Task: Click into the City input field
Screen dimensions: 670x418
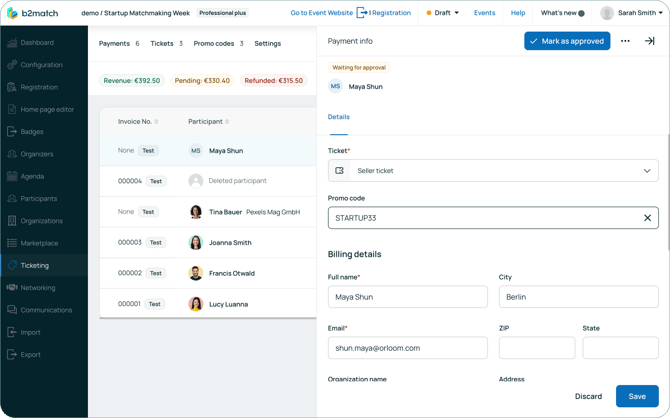Action: tap(578, 297)
